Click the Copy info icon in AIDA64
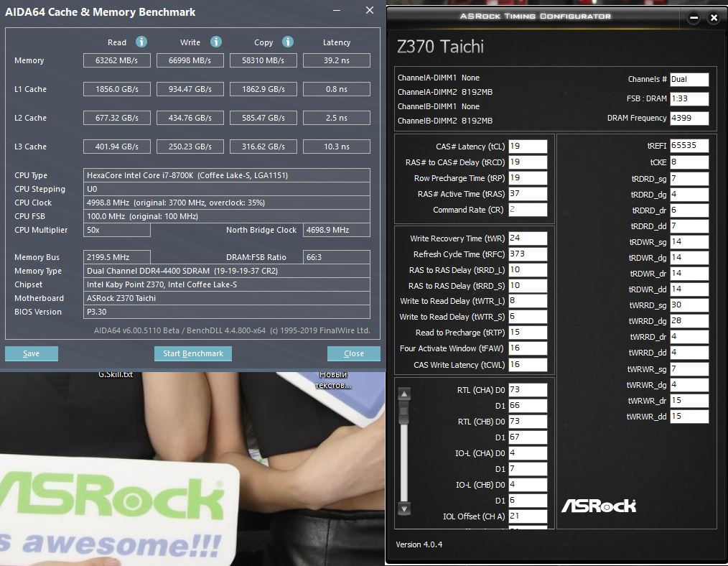 pyautogui.click(x=288, y=42)
